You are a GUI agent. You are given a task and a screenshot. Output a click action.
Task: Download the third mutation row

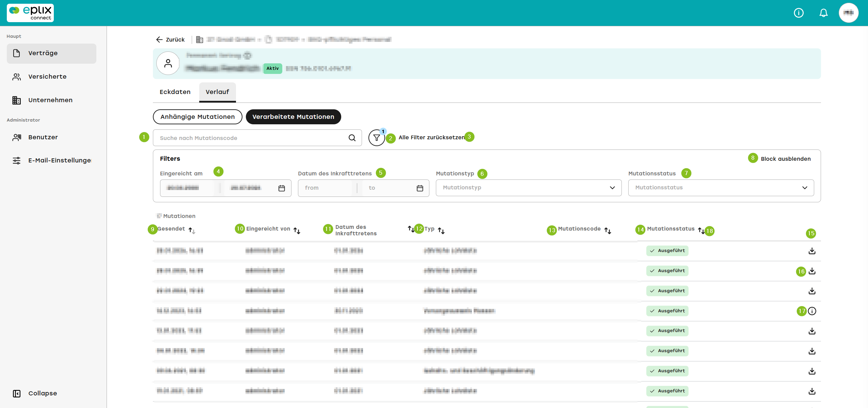812,291
